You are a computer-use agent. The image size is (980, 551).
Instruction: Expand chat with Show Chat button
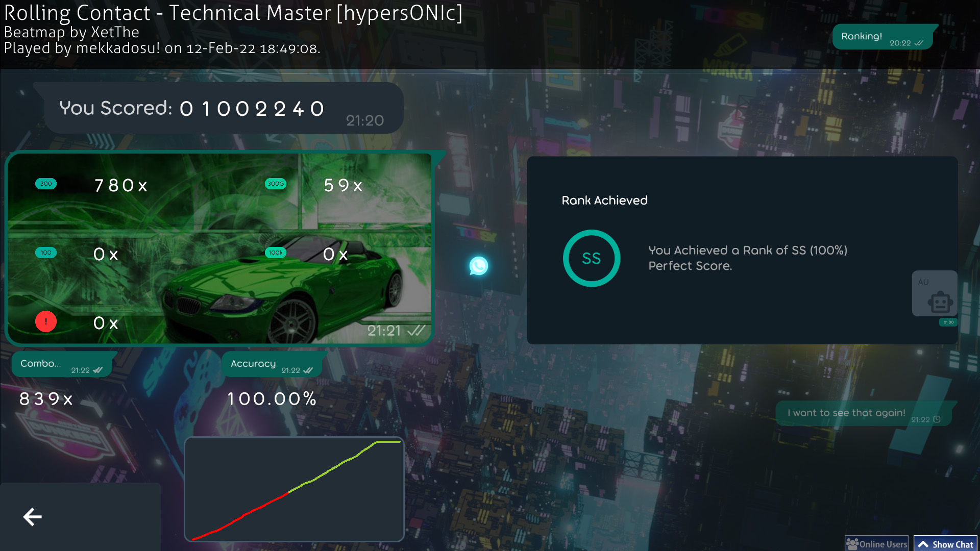(946, 544)
